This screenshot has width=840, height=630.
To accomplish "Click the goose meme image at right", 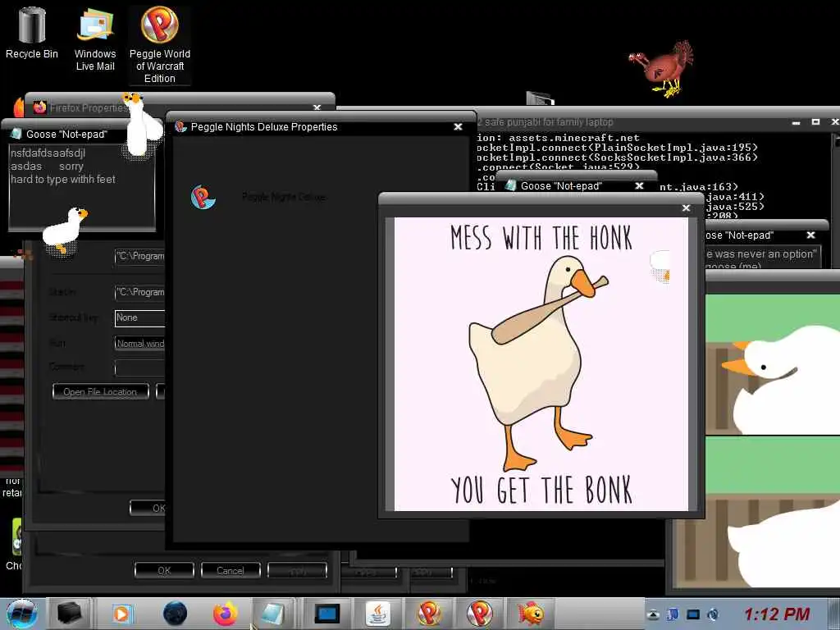I will click(x=773, y=441).
